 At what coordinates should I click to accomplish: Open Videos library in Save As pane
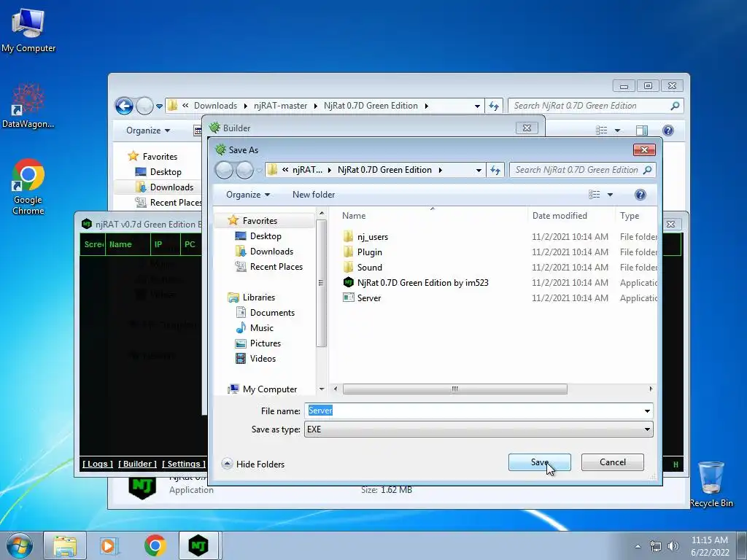263,358
